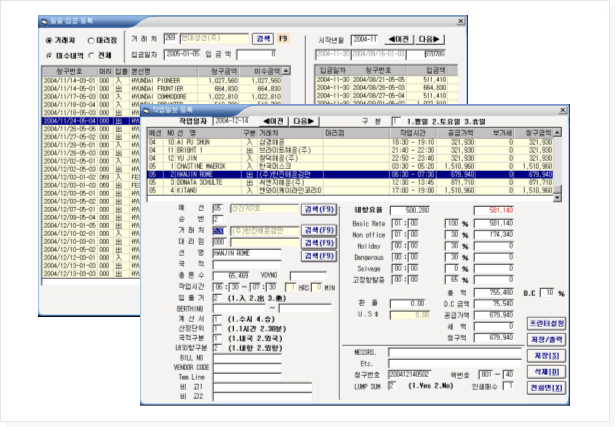
Task: Click the 검색 button beside F9
Action: pos(263,38)
